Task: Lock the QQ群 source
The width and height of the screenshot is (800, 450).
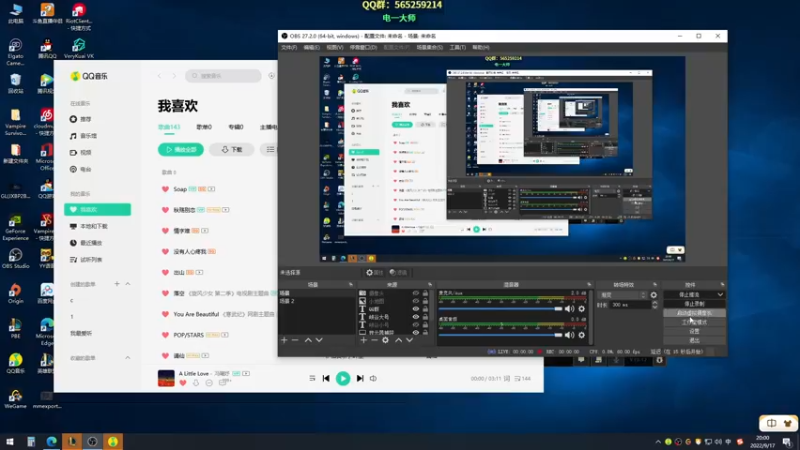Action: click(x=426, y=309)
